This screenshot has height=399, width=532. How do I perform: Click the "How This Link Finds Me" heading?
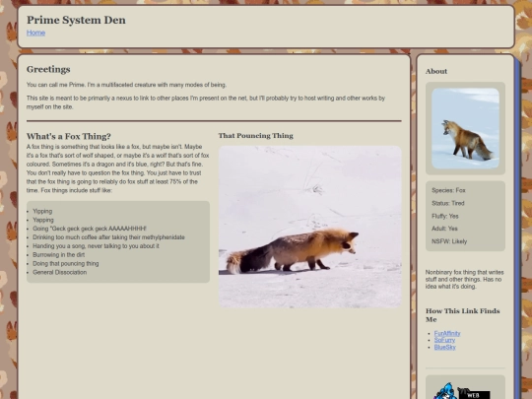tap(462, 315)
